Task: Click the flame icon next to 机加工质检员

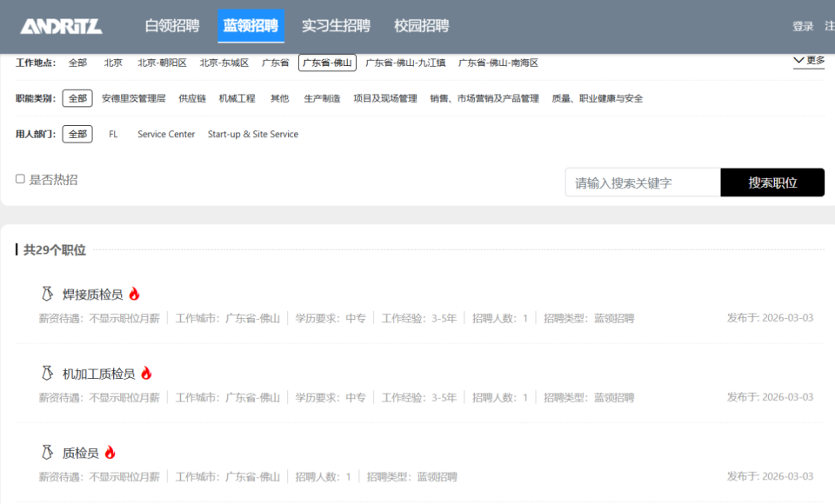Action: pos(148,371)
